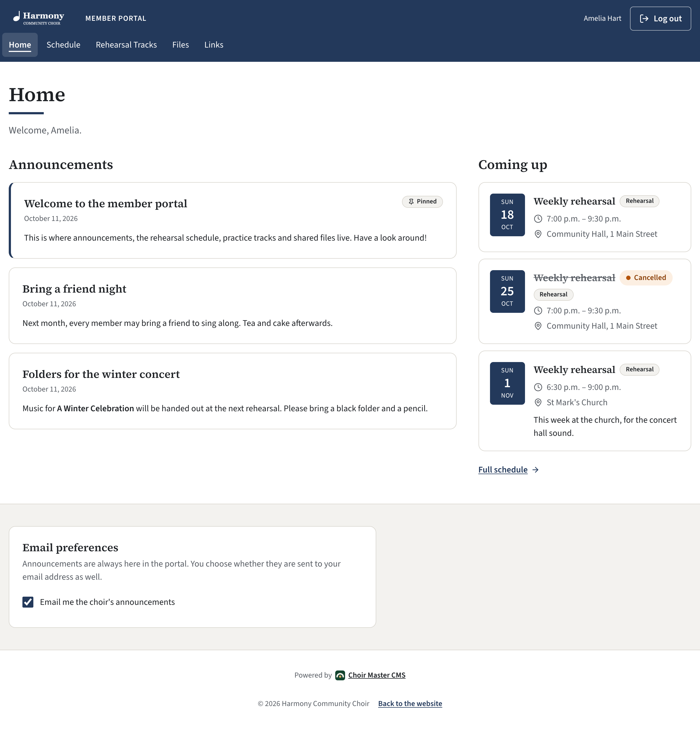Image resolution: width=700 pixels, height=729 pixels.
Task: Click Rehearsal tag on 18 Oct event
Action: pos(639,201)
